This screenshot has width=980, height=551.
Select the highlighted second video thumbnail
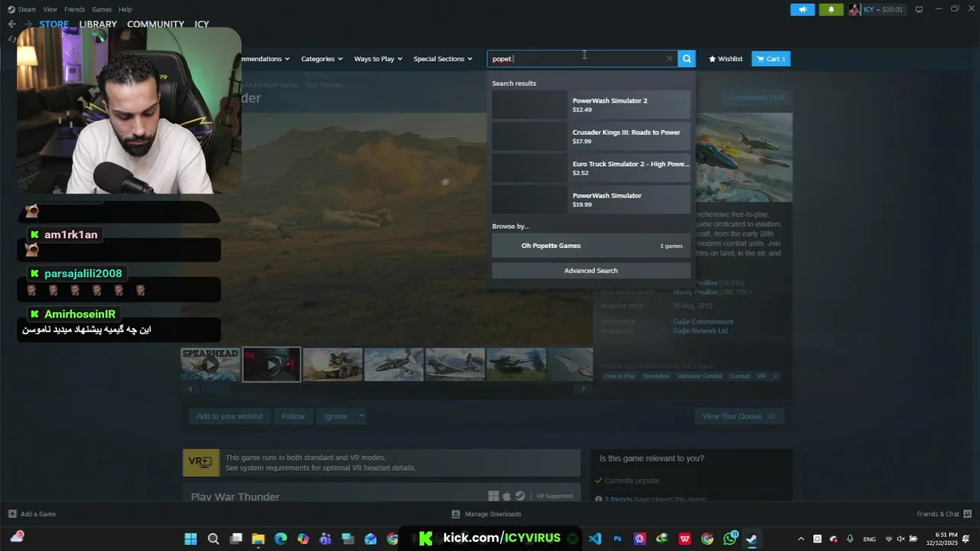272,364
